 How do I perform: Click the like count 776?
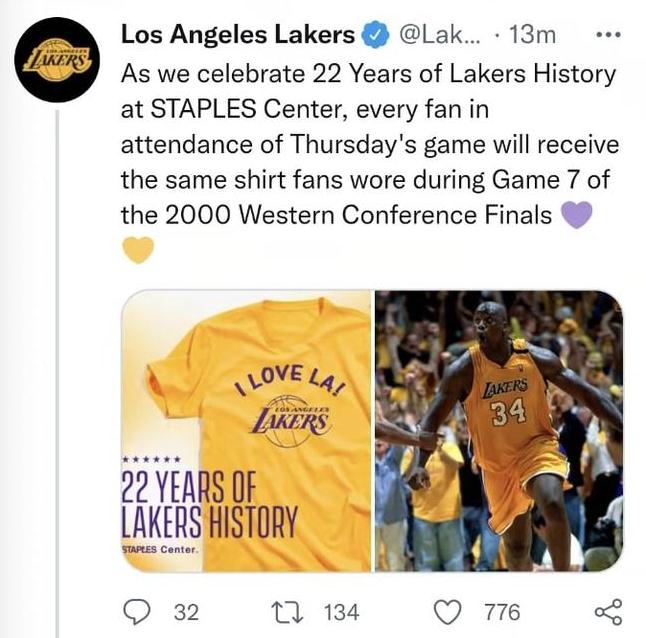coord(501,611)
